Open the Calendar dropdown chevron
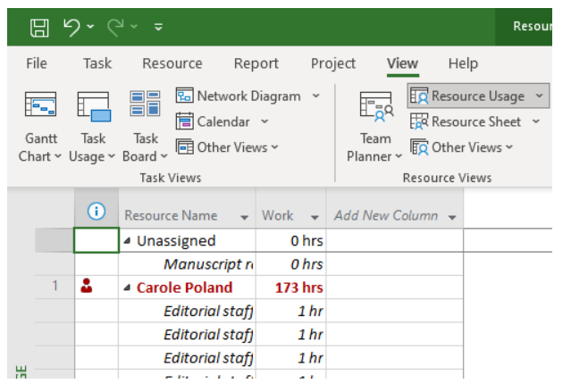The width and height of the screenshot is (571, 392). [x=265, y=121]
